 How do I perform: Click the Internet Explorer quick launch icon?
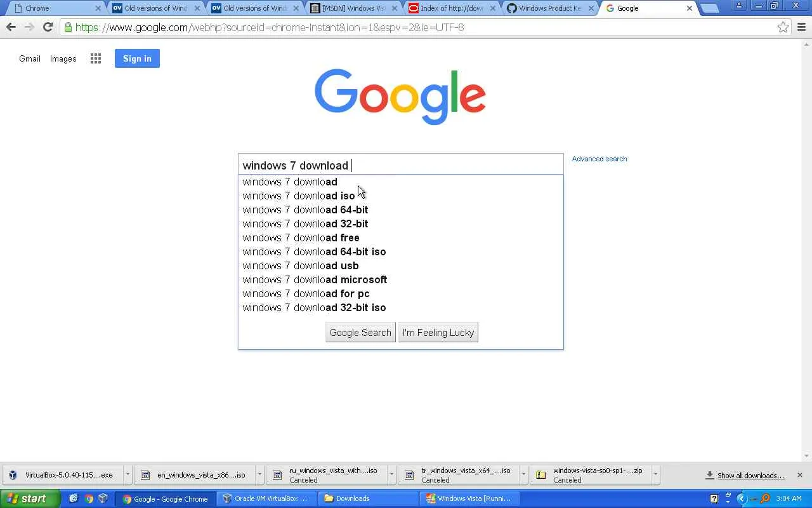coord(74,498)
